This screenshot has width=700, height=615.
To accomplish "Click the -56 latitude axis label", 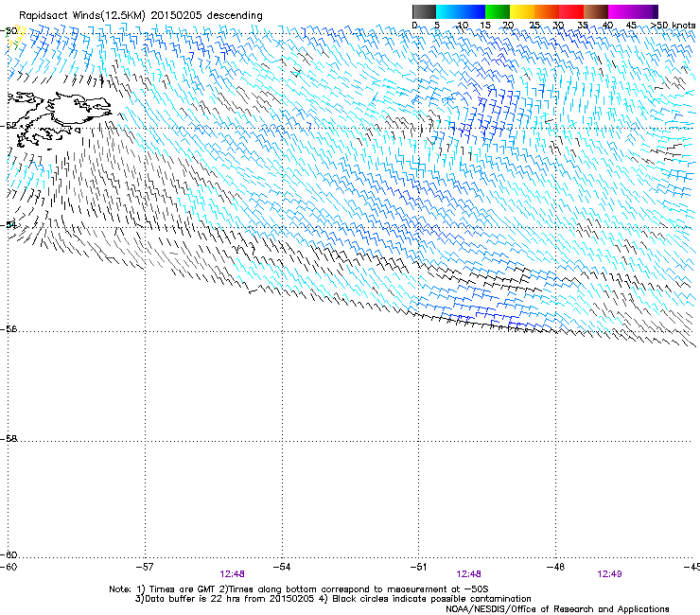I will pyautogui.click(x=10, y=329).
